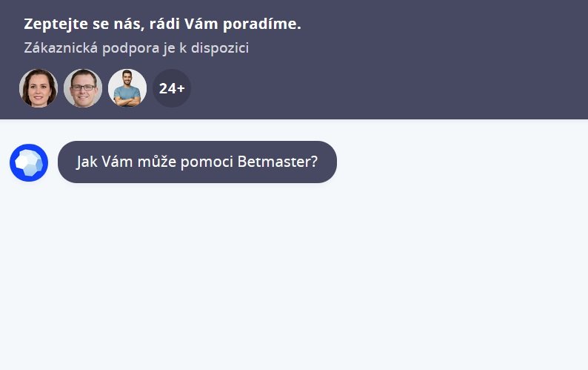Screen dimensions: 588x370
Task: Select the agent avatar wearing glasses
Action: [x=83, y=88]
